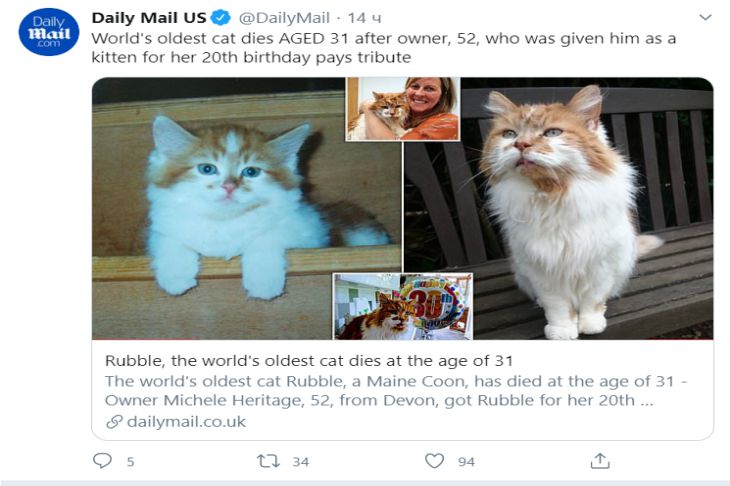Open the tweet's 14 ч timestamp
Image resolution: width=730 pixels, height=486 pixels.
[364, 19]
